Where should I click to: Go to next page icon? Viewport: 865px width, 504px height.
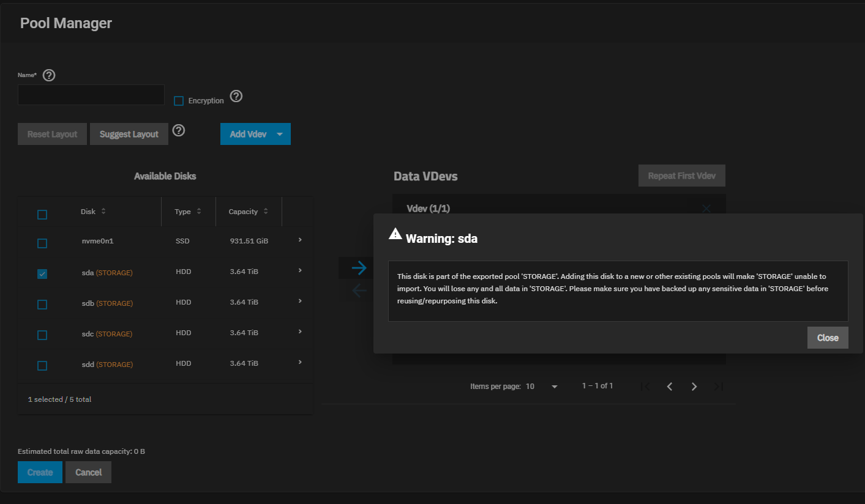click(694, 387)
